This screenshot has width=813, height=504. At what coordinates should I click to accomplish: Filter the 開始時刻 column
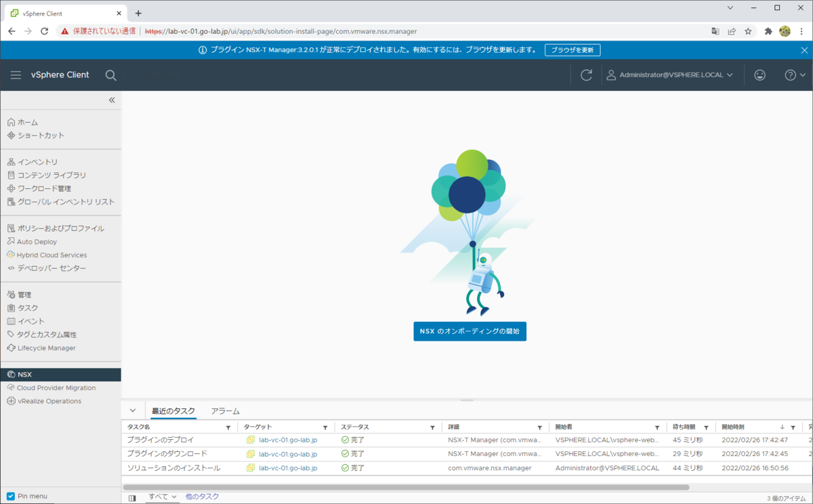(x=793, y=427)
